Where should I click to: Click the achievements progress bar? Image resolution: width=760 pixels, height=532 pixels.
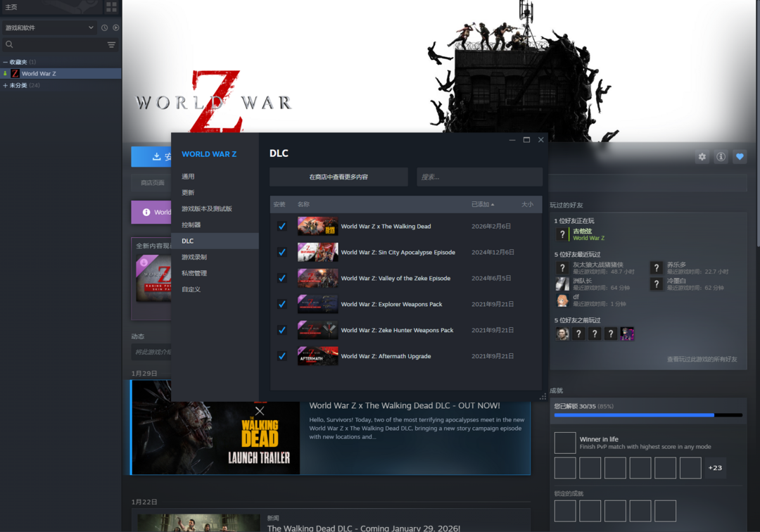[x=647, y=415]
